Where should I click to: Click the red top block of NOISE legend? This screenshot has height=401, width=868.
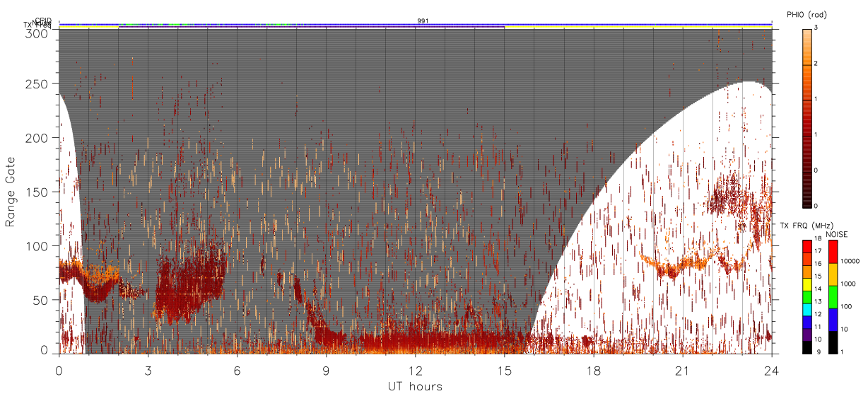pos(833,252)
